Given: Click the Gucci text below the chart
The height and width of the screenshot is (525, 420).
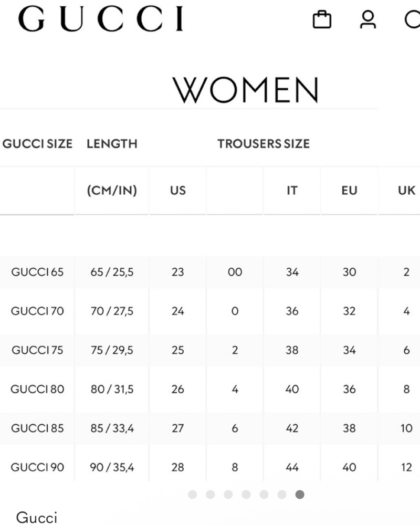Looking at the screenshot, I should click(37, 517).
